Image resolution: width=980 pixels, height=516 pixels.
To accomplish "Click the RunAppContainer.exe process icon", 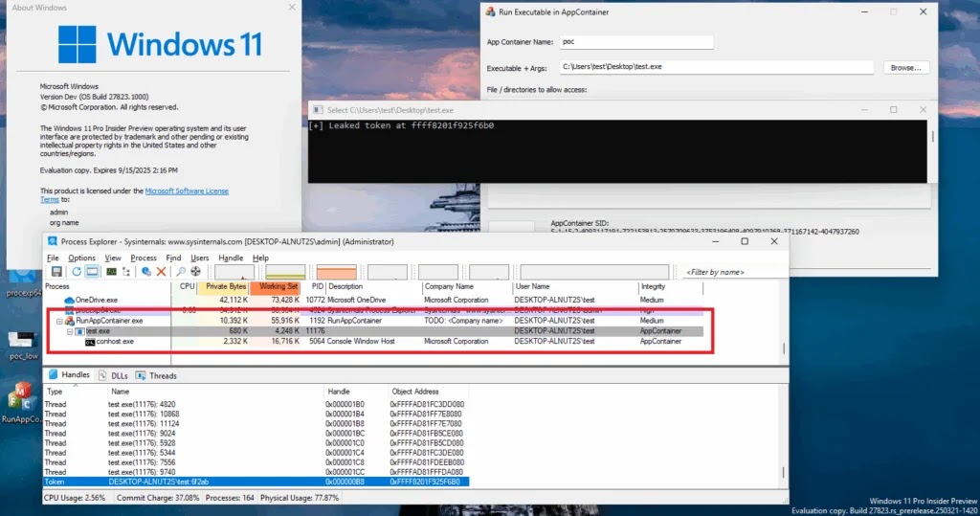I will 70,321.
